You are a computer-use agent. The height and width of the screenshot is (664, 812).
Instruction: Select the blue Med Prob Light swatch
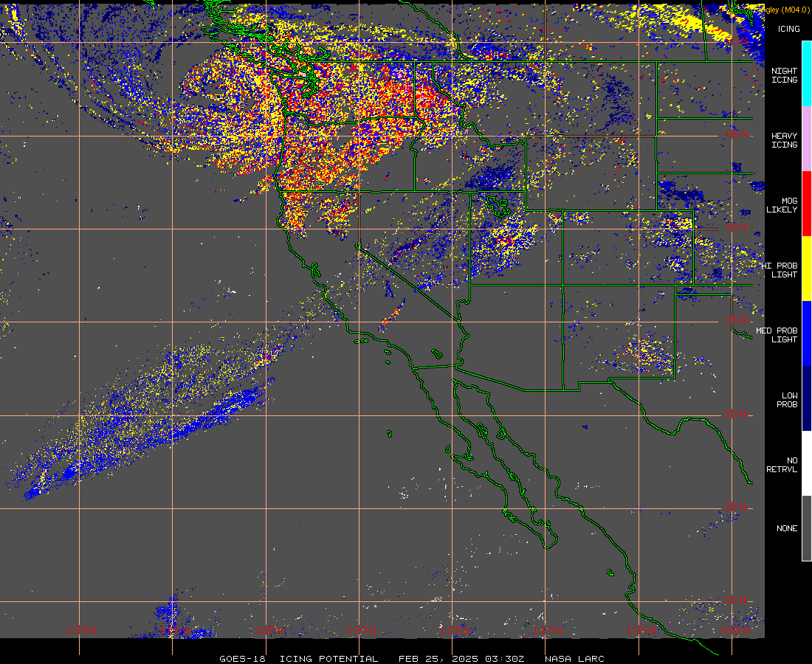point(807,333)
